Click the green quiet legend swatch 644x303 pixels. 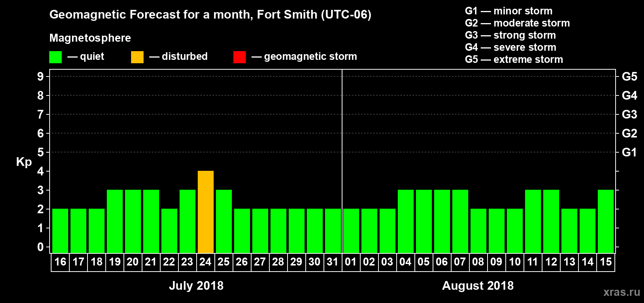55,57
